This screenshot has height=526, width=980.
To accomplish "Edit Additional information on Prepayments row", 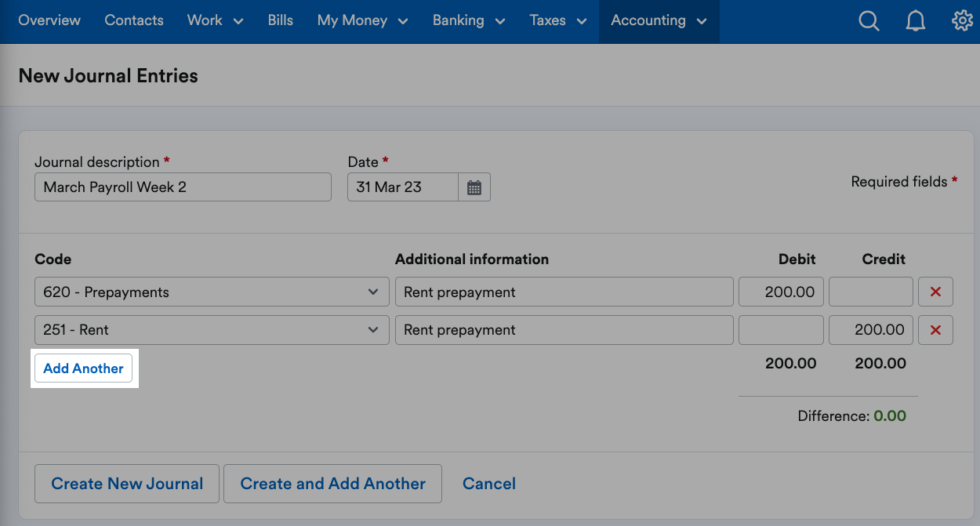I will (x=564, y=292).
